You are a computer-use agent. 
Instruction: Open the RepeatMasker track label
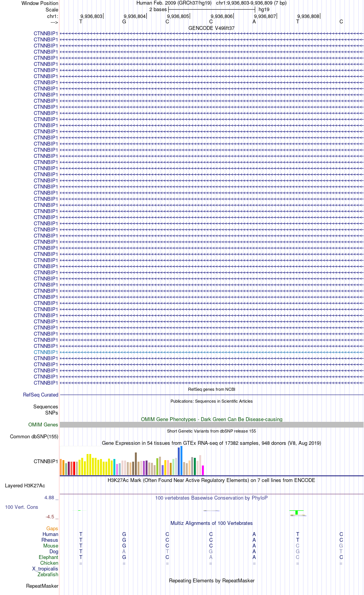(x=42, y=586)
